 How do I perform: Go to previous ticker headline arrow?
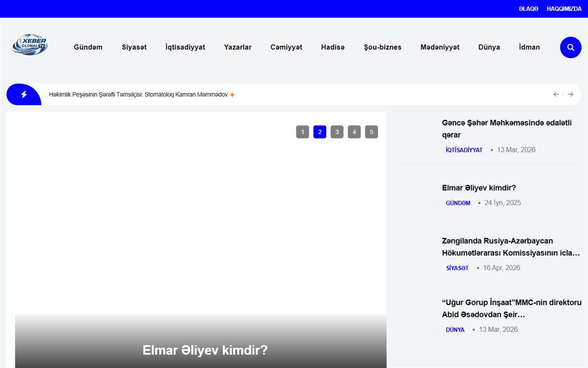(x=556, y=94)
